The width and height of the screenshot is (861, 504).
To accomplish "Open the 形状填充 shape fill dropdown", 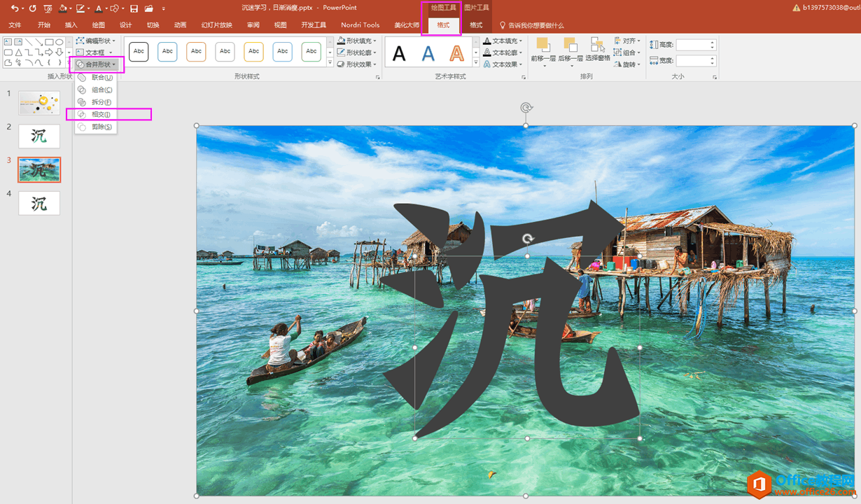I will (357, 41).
